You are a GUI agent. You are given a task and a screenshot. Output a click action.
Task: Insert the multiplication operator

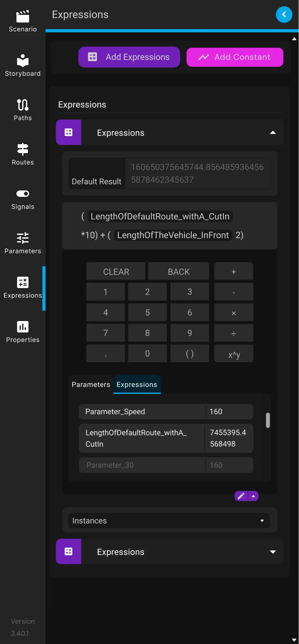[234, 313]
